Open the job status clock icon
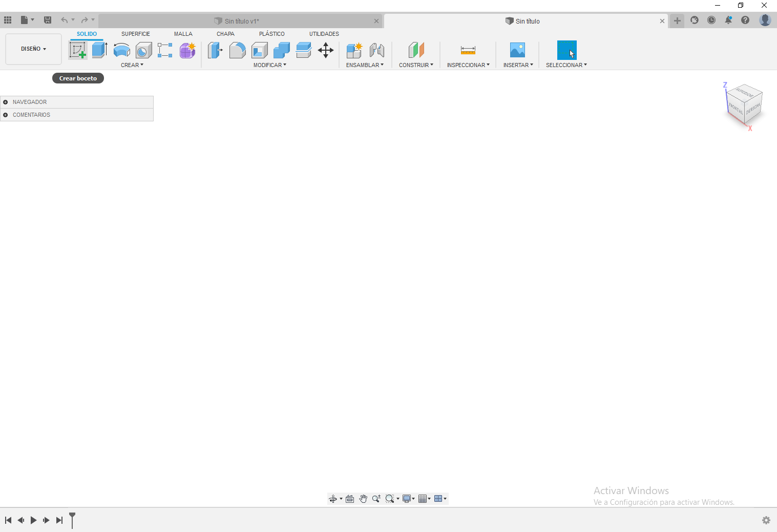The height and width of the screenshot is (532, 777). (x=711, y=20)
